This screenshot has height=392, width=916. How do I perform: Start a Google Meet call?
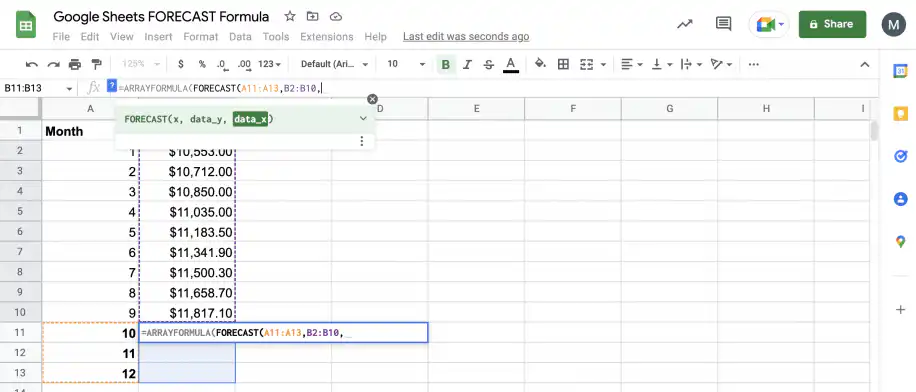coord(768,25)
